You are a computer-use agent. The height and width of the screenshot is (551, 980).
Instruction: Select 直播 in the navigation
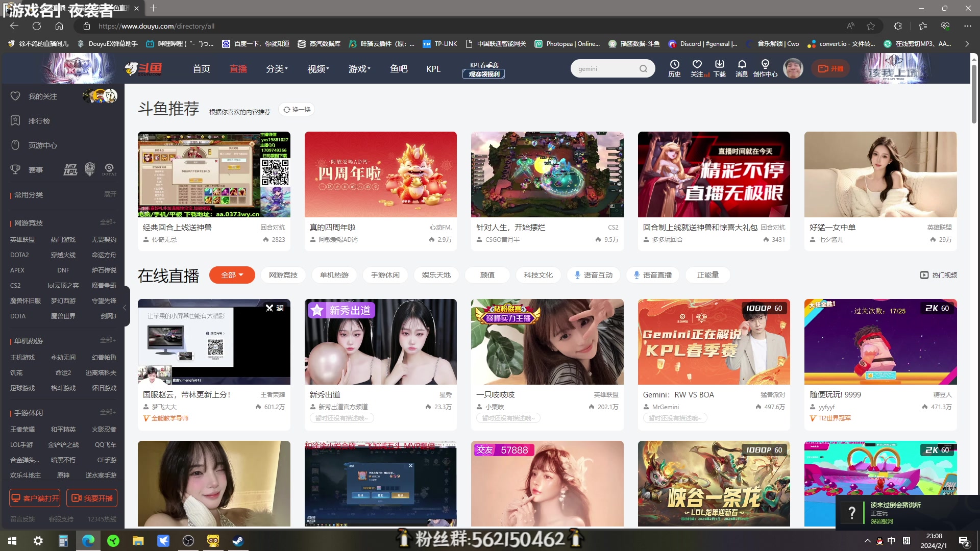(238, 69)
